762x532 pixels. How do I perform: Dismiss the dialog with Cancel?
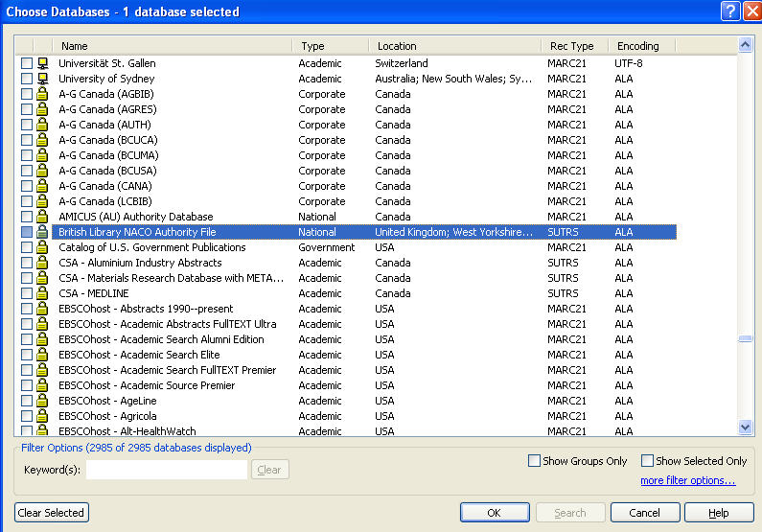tap(645, 513)
